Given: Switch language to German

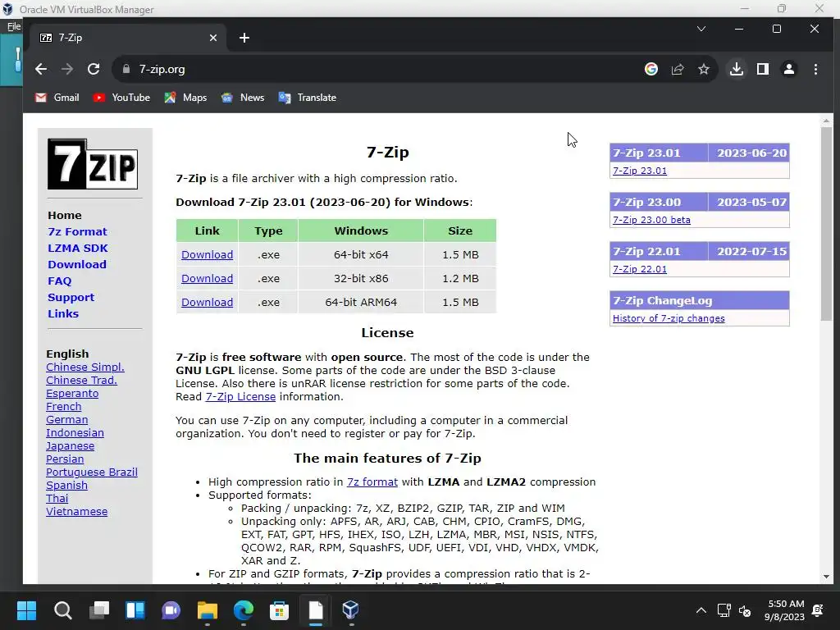Looking at the screenshot, I should pos(67,420).
